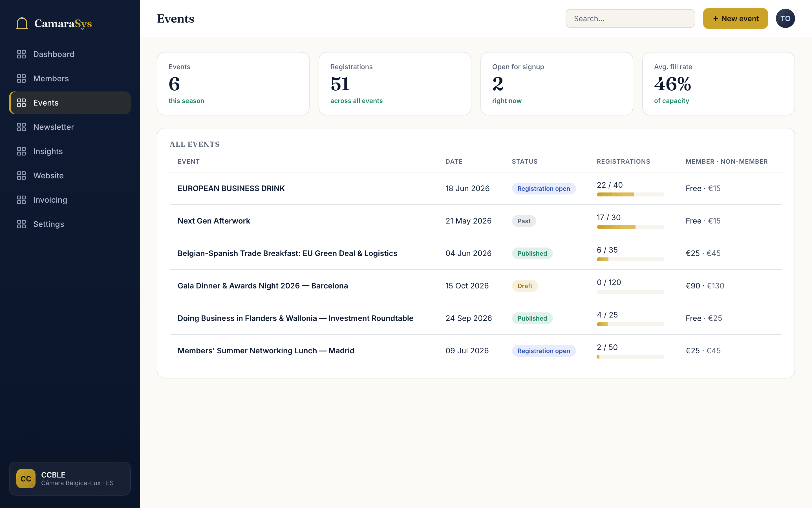
Task: Click the Members grid icon in sidebar
Action: point(21,78)
